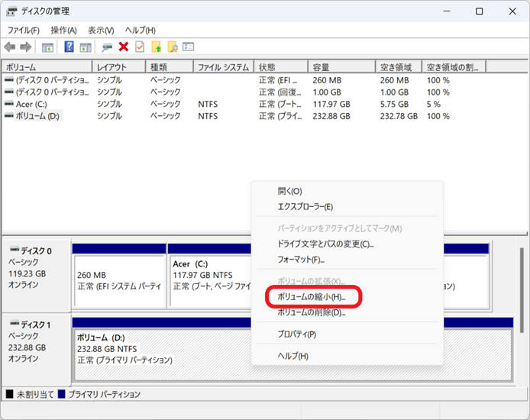This screenshot has width=530, height=420.
Task: Click フォーマット(F)... in the context menu
Action: (x=301, y=260)
